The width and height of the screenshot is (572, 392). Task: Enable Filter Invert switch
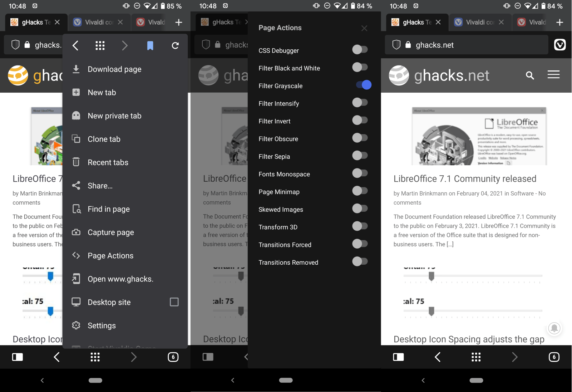360,120
